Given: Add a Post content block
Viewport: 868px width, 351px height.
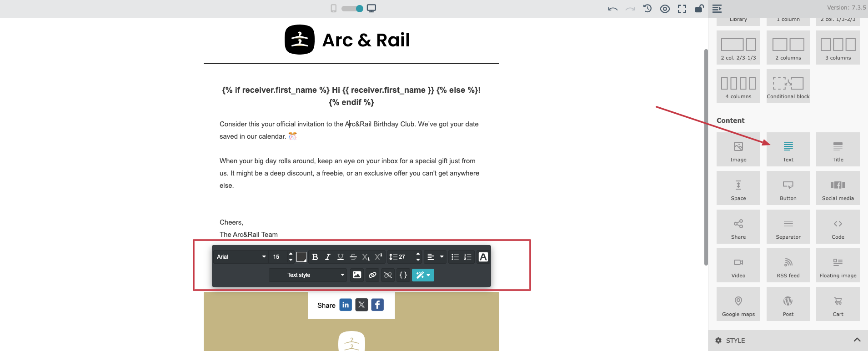Looking at the screenshot, I should tap(788, 304).
